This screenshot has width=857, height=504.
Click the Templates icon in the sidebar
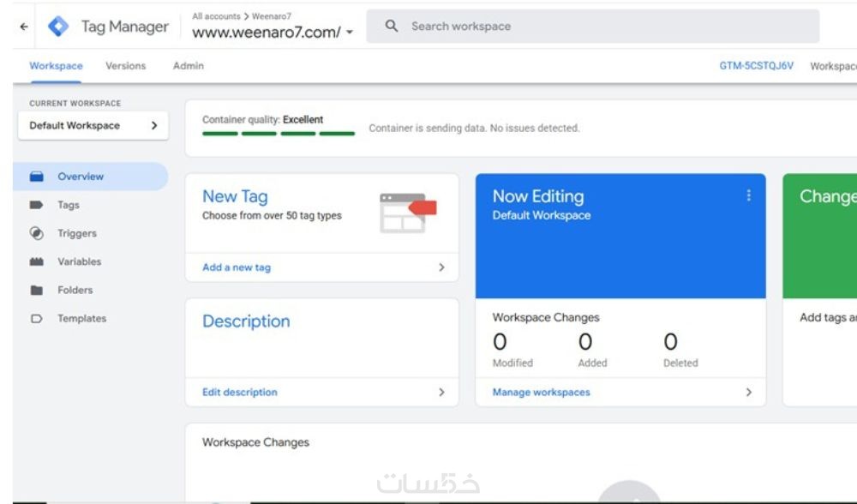(37, 319)
